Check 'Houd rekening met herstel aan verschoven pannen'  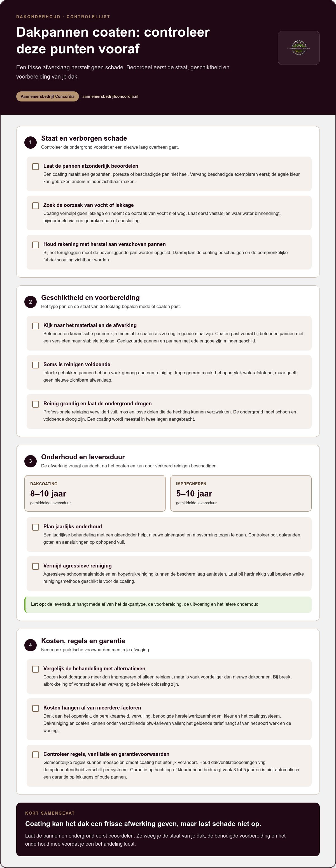[x=36, y=245]
